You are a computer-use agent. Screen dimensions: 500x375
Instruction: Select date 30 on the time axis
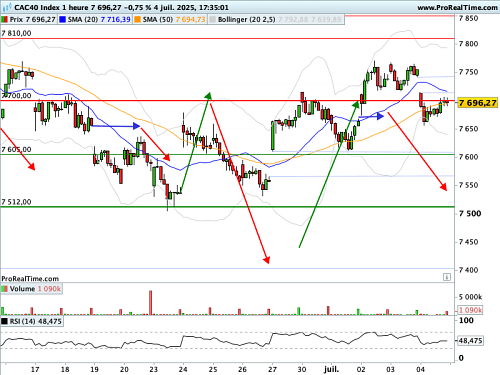[302, 369]
